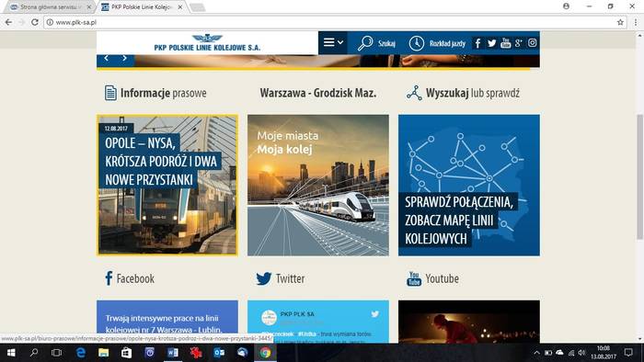Open the Twitter icon in the header

pyautogui.click(x=491, y=43)
